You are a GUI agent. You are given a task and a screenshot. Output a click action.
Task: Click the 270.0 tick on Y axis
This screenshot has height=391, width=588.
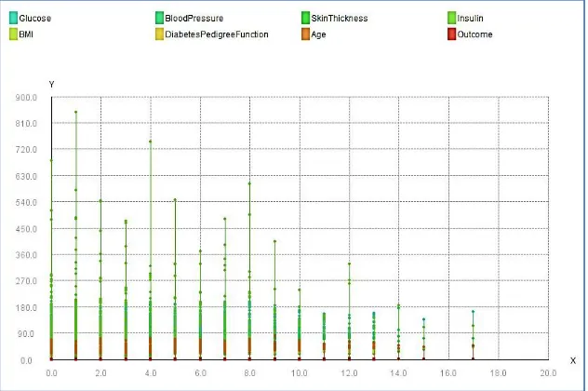click(26, 281)
